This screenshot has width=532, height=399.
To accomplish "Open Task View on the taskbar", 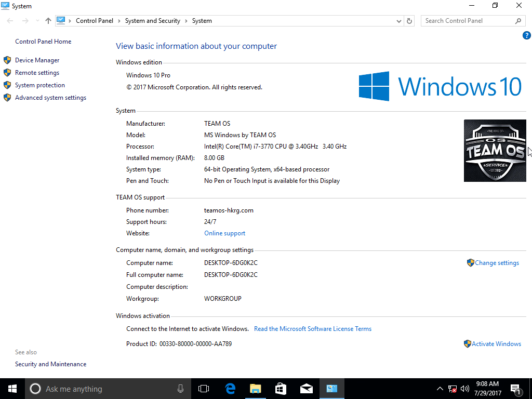I will (204, 389).
